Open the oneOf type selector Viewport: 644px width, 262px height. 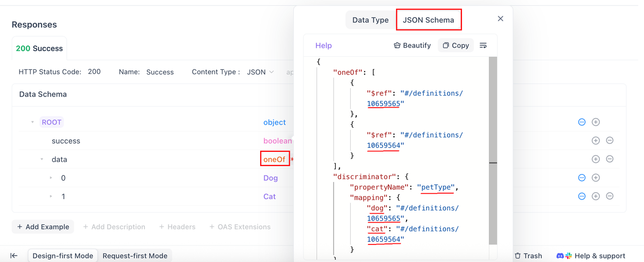[275, 159]
